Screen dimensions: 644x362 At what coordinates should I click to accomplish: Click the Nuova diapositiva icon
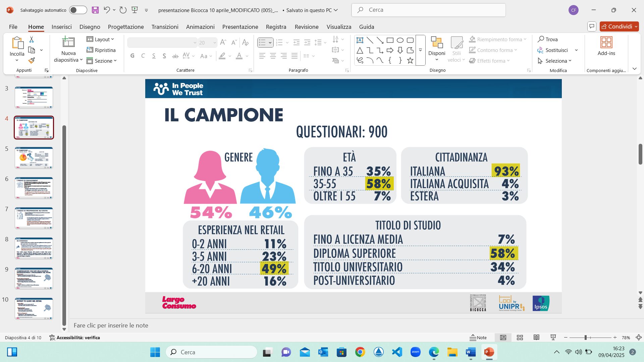pyautogui.click(x=68, y=42)
